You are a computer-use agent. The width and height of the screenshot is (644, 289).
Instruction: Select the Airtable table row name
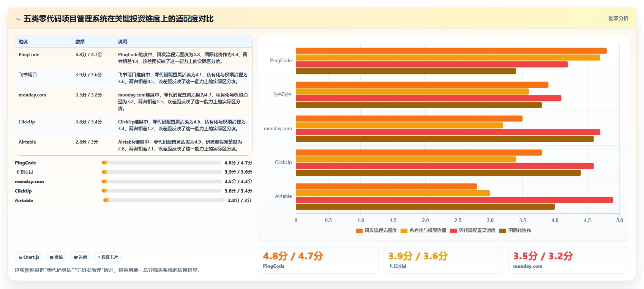[27, 142]
